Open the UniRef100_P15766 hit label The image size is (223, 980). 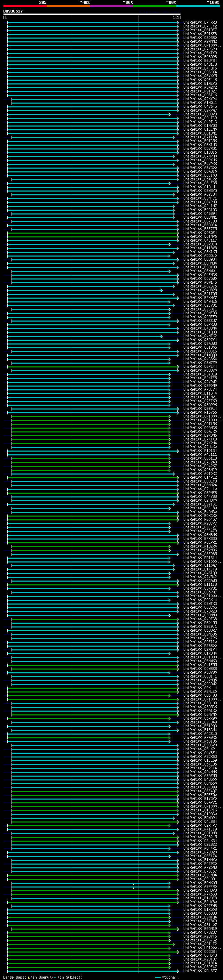tap(200, 412)
